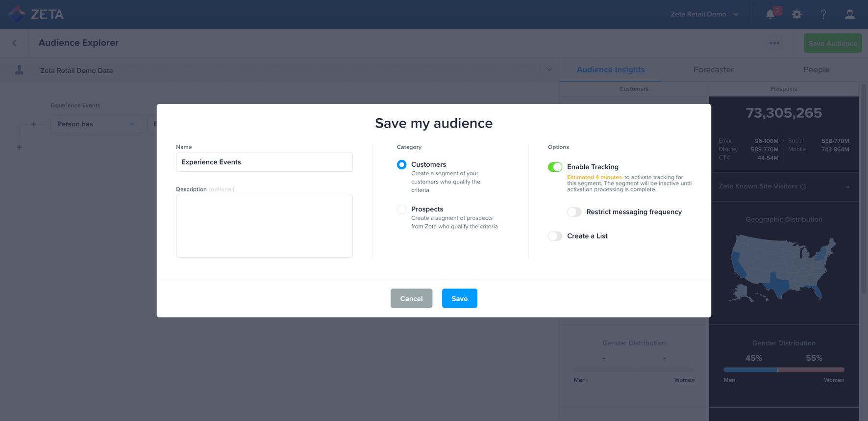This screenshot has width=868, height=421.
Task: Select the Prospects category radio button
Action: click(x=401, y=210)
